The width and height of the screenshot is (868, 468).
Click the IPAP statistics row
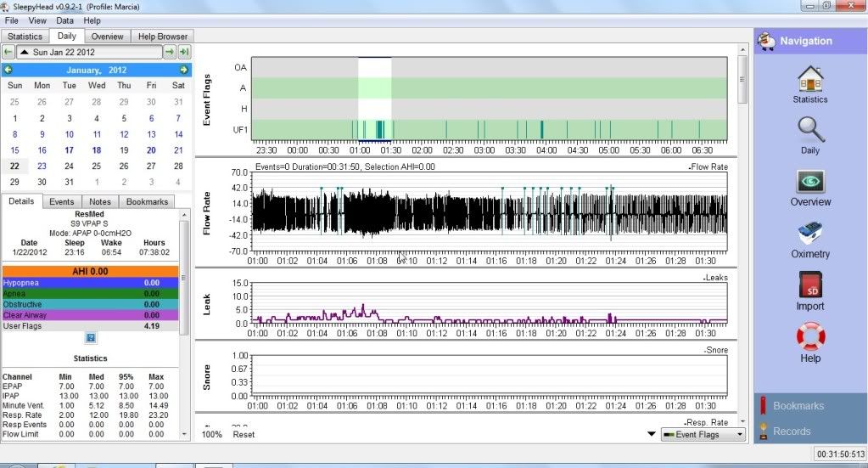(x=86, y=396)
